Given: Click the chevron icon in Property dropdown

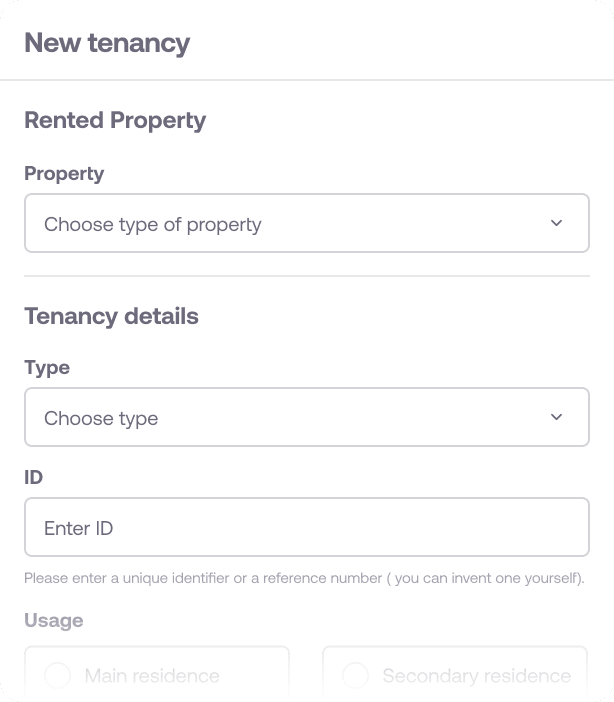Looking at the screenshot, I should (557, 223).
